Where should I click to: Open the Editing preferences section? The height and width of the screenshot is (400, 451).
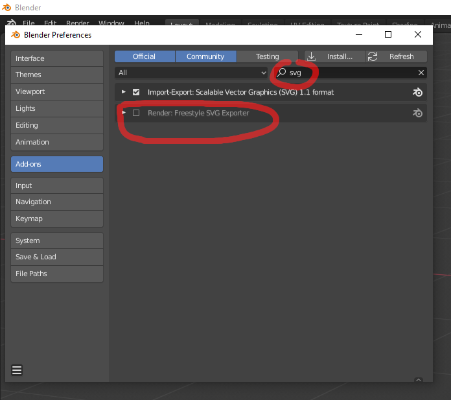click(x=57, y=125)
